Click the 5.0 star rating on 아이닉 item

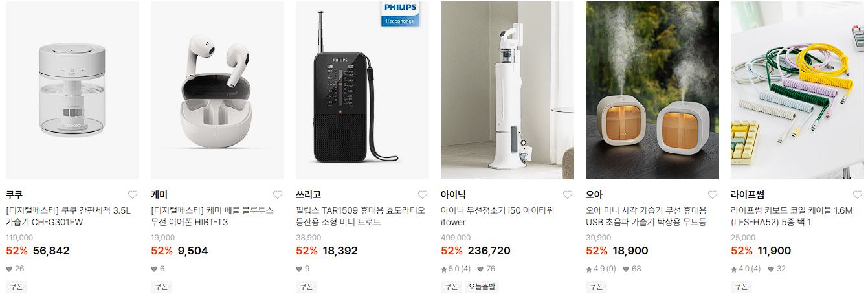(x=456, y=269)
